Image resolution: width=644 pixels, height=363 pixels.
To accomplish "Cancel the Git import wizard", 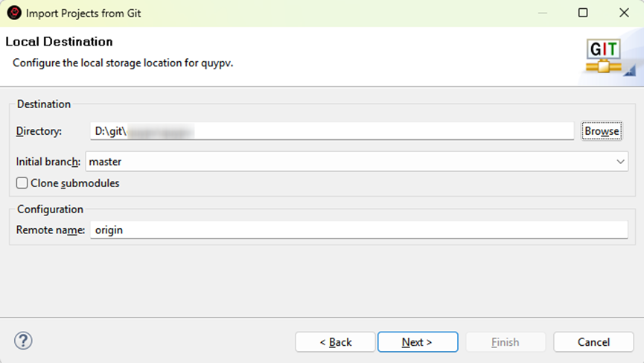I will [x=593, y=342].
